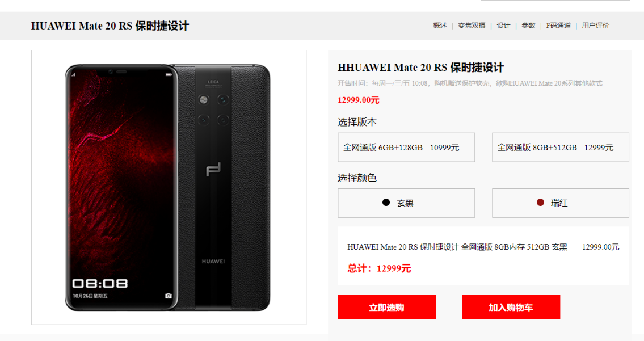644x341 pixels.
Task: Go to the 变焦双摄 section
Action: pos(472,26)
